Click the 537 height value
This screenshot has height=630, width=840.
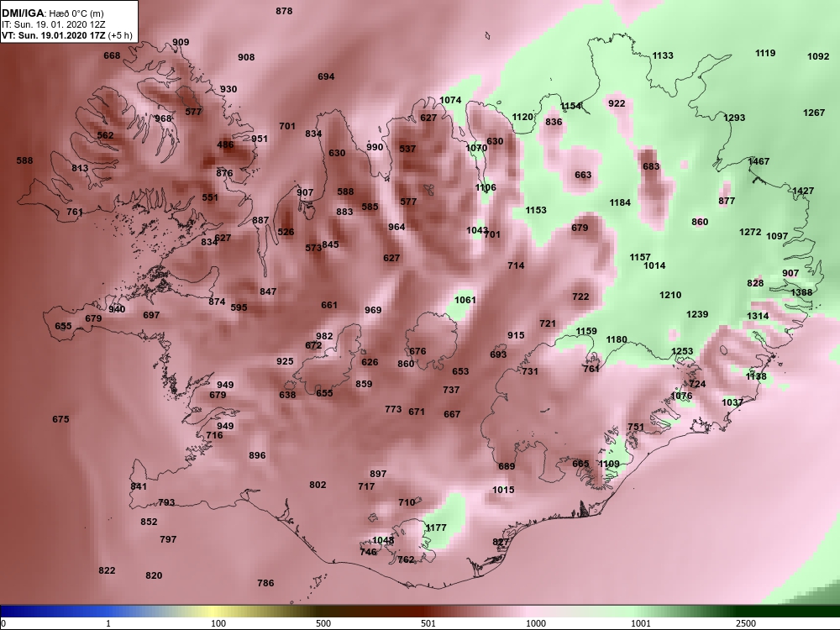407,149
